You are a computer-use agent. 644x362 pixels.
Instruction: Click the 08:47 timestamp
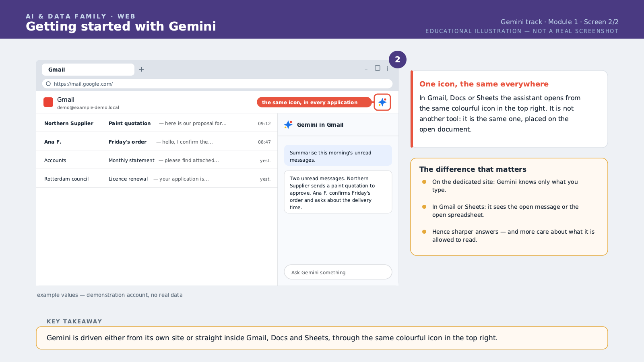(x=264, y=142)
